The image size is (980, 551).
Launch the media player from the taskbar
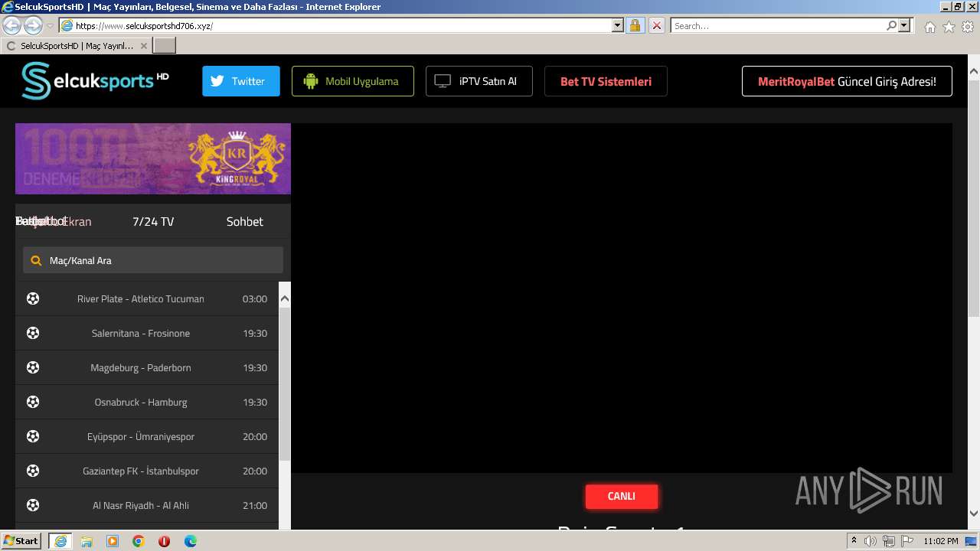[113, 541]
